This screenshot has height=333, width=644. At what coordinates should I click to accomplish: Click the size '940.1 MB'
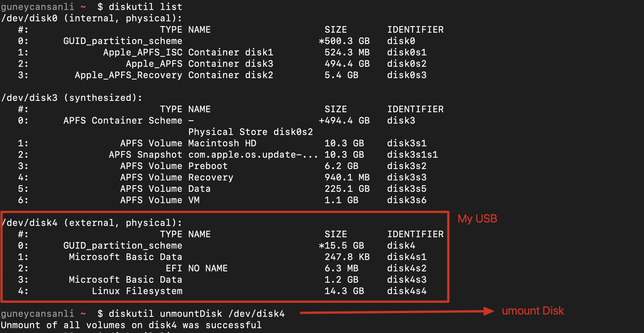point(347,177)
